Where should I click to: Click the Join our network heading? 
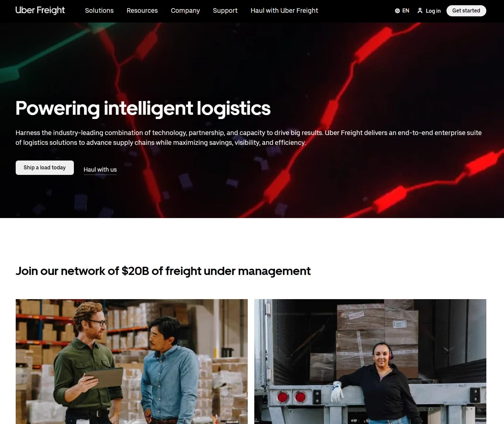(163, 271)
